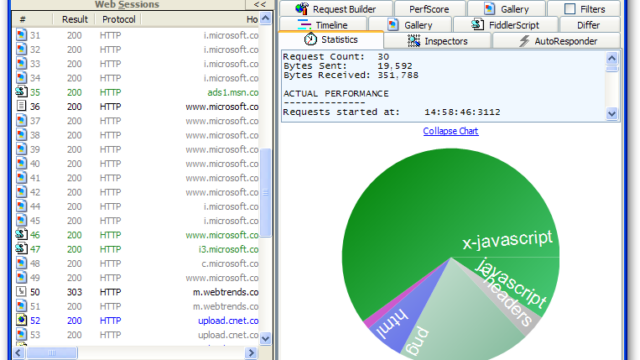Click the FiddlerScript tab icon
Screen dimensions: 640x360
pyautogui.click(x=477, y=25)
